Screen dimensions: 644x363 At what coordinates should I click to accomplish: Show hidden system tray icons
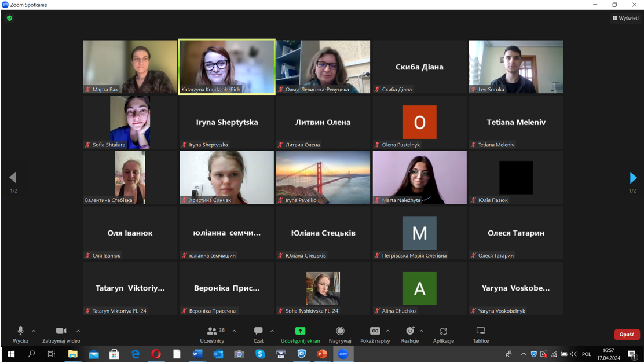point(524,354)
